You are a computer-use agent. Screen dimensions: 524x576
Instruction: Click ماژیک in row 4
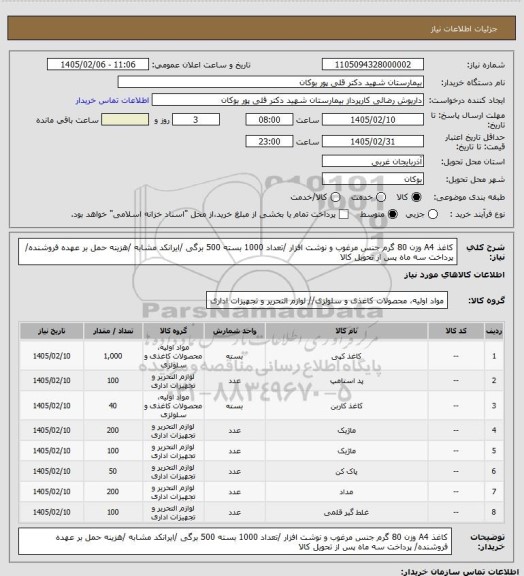click(x=346, y=430)
